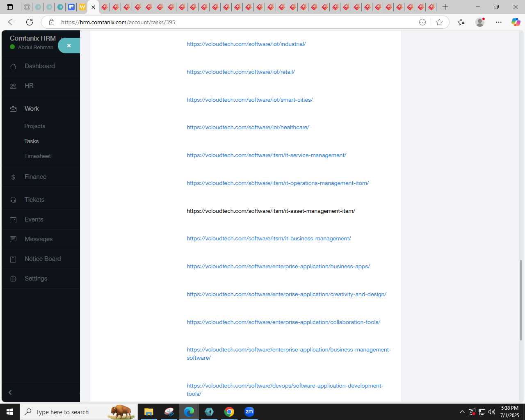The image size is (525, 420).
Task: Collapse the sidebar with left chevron
Action: click(10, 393)
